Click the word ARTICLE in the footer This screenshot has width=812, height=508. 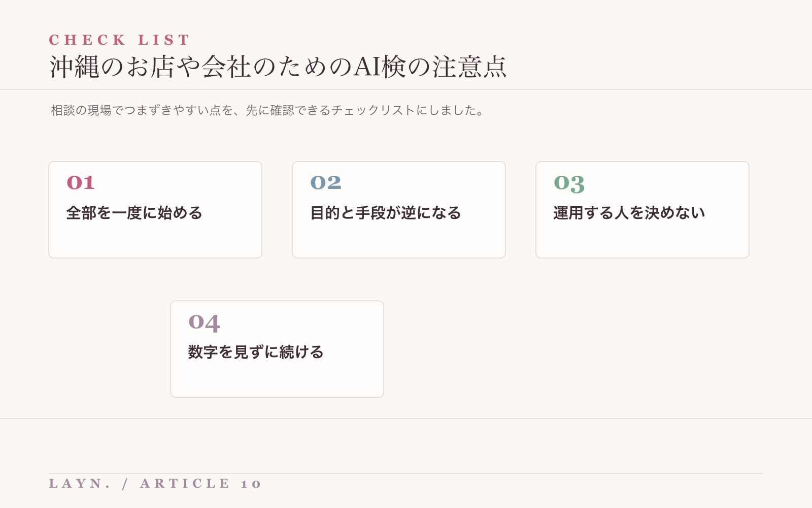[185, 483]
